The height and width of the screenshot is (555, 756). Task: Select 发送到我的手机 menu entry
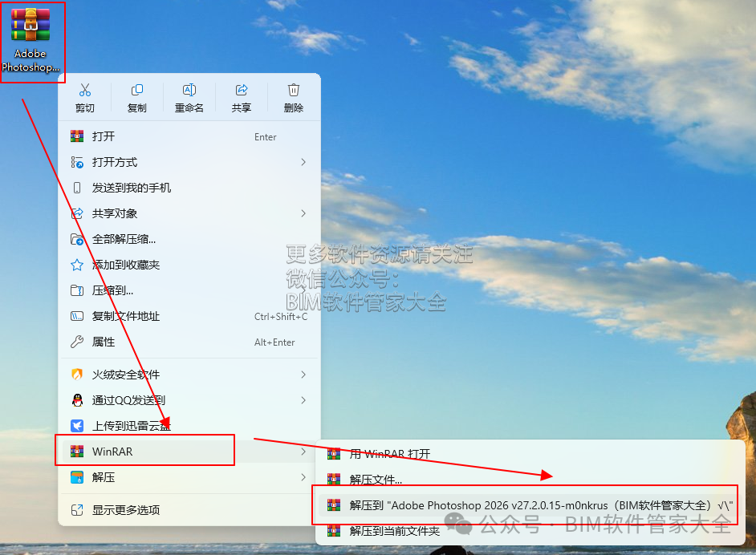(x=189, y=188)
